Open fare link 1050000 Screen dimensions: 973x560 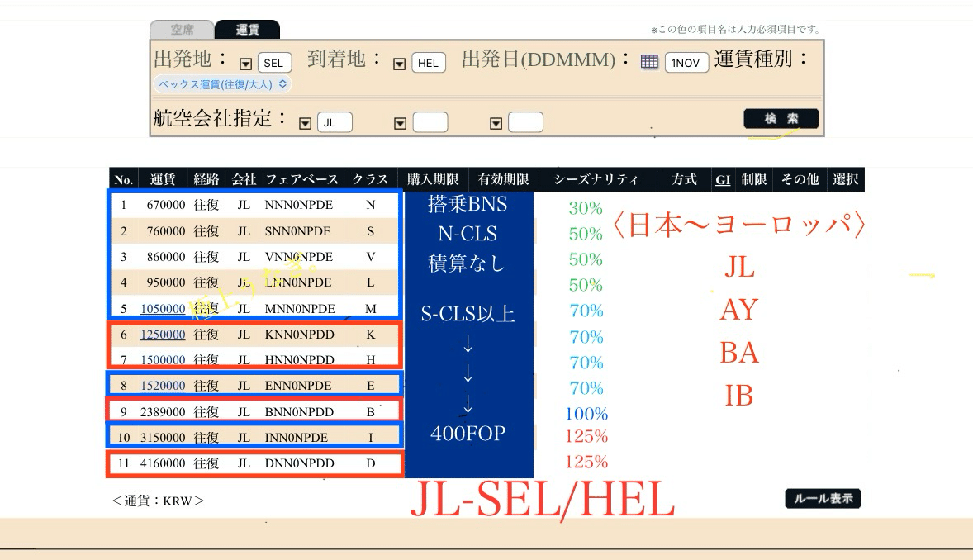tap(163, 309)
